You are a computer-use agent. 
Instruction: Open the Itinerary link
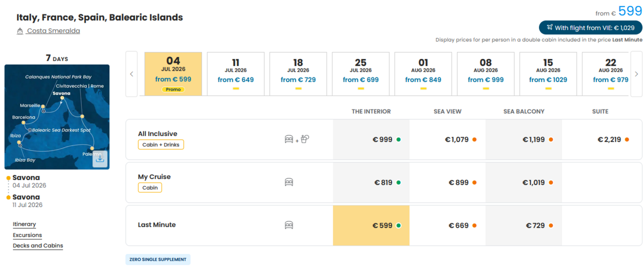[24, 224]
